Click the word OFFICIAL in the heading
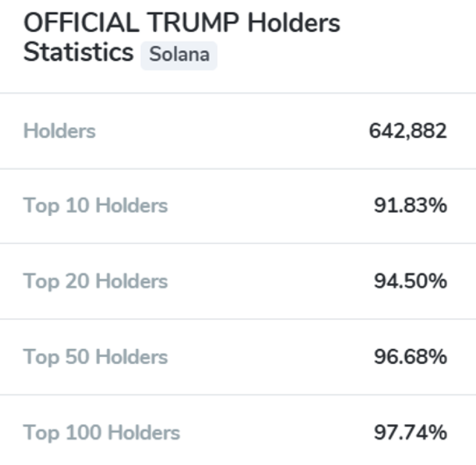Screen dimensions: 476x465 click(x=80, y=23)
